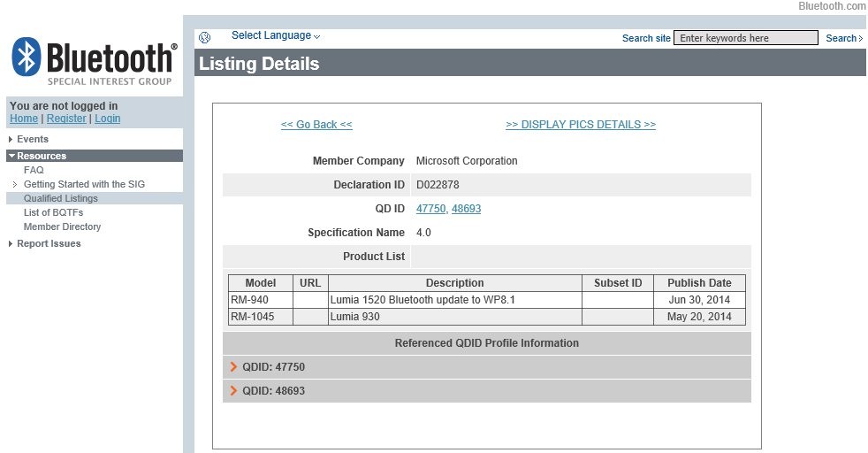Select the RM-1045 model cell
Viewport: 868px width, 453px height.
coord(261,317)
